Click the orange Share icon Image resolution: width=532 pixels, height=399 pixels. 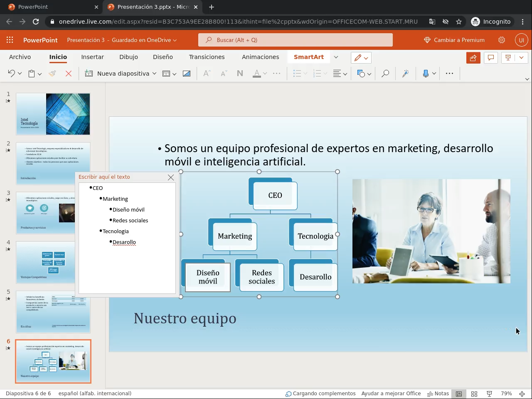tap(473, 58)
